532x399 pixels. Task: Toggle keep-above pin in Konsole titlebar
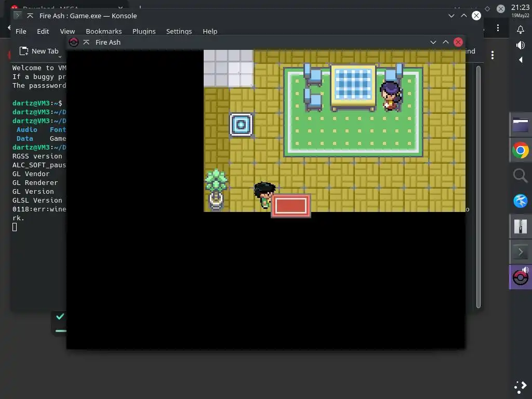[30, 16]
